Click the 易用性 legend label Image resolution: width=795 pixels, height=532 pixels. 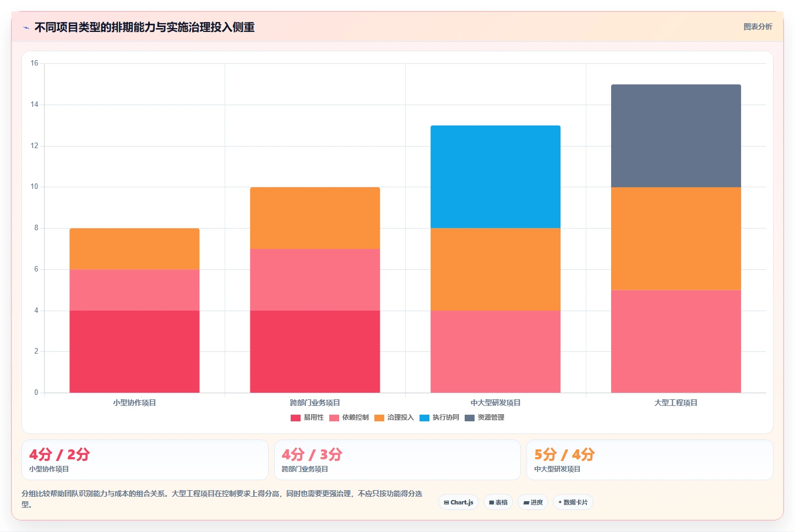click(314, 417)
